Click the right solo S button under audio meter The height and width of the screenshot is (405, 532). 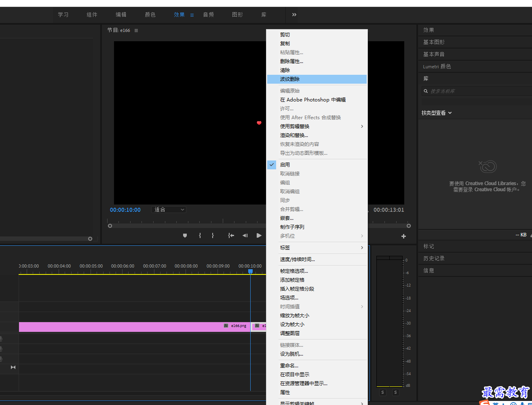[x=395, y=392]
